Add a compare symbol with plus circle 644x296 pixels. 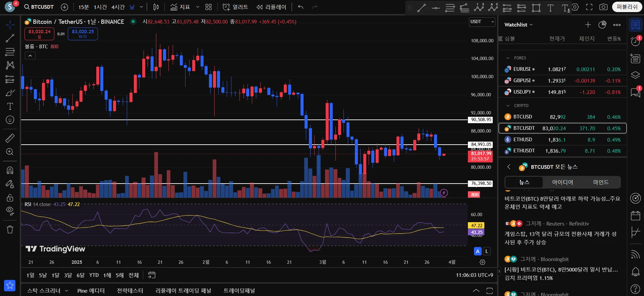64,7
